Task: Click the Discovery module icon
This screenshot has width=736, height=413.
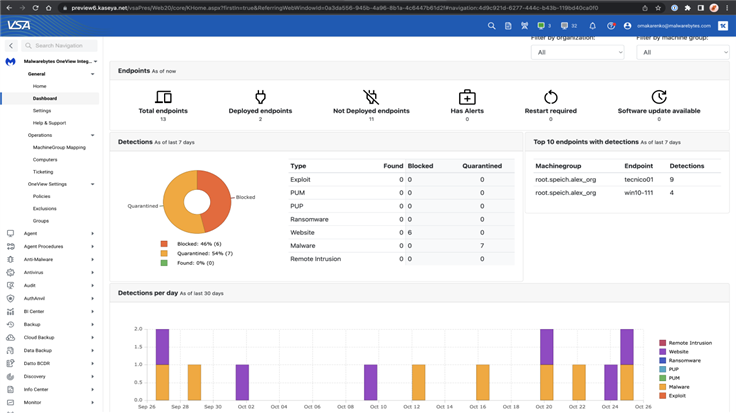Action: click(x=10, y=376)
